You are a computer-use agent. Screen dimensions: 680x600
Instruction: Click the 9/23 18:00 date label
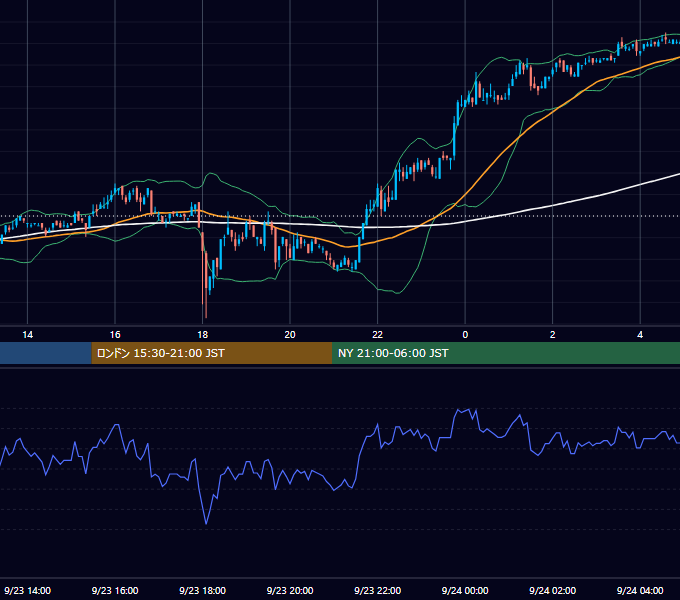pos(203,590)
